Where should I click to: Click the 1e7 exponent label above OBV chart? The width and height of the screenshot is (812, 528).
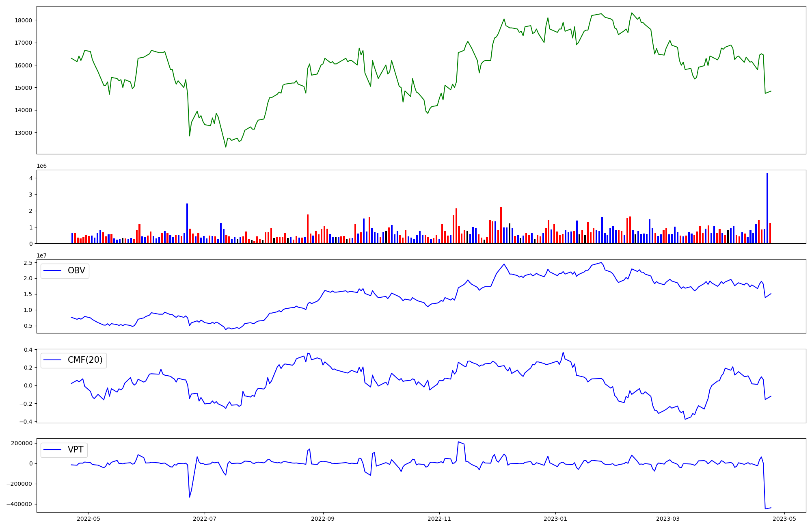coord(41,255)
